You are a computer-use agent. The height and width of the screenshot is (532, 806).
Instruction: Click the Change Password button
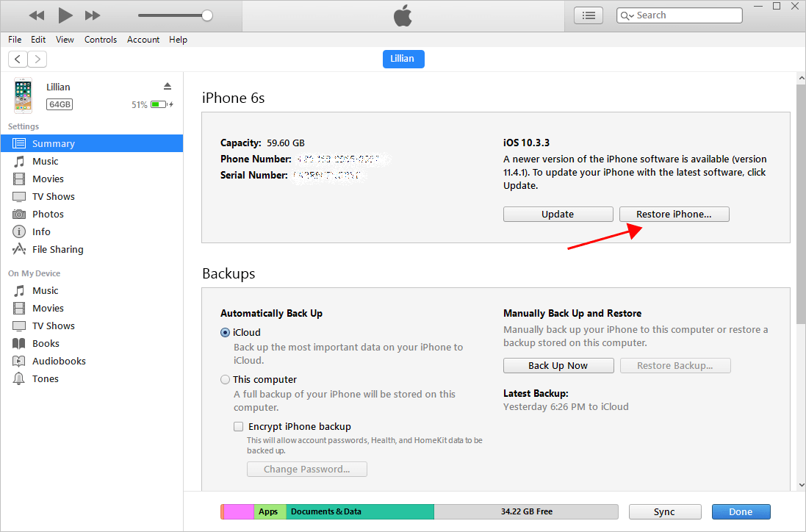click(307, 470)
